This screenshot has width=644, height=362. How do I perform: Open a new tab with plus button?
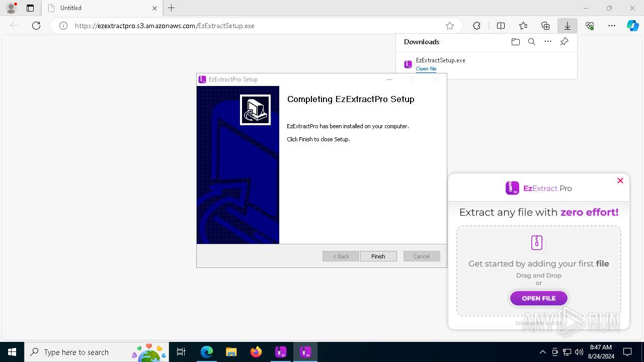tap(172, 8)
